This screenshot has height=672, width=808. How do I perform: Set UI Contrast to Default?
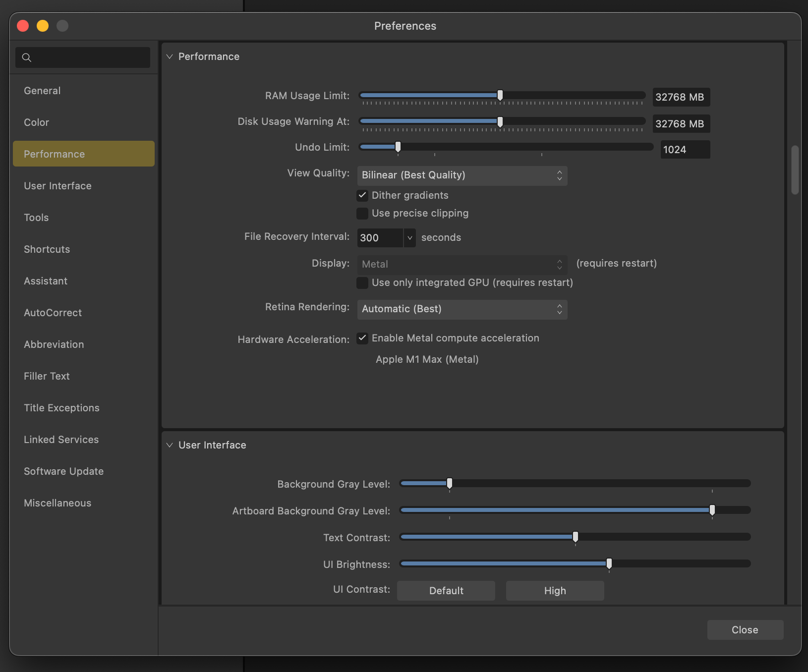click(x=446, y=591)
